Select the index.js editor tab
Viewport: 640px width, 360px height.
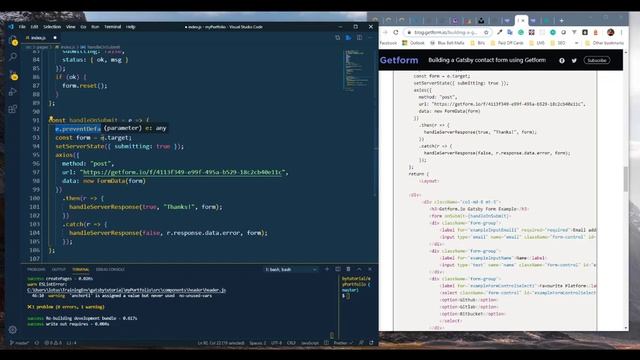(x=39, y=38)
